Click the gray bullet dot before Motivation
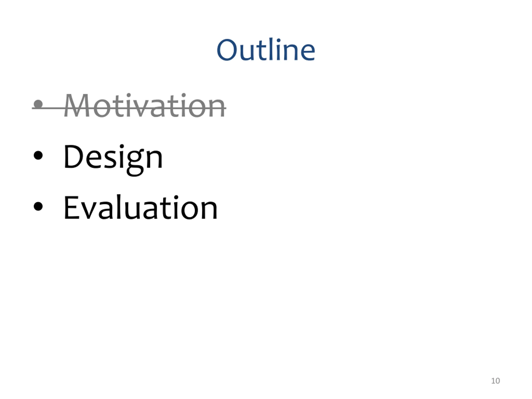 click(x=38, y=104)
